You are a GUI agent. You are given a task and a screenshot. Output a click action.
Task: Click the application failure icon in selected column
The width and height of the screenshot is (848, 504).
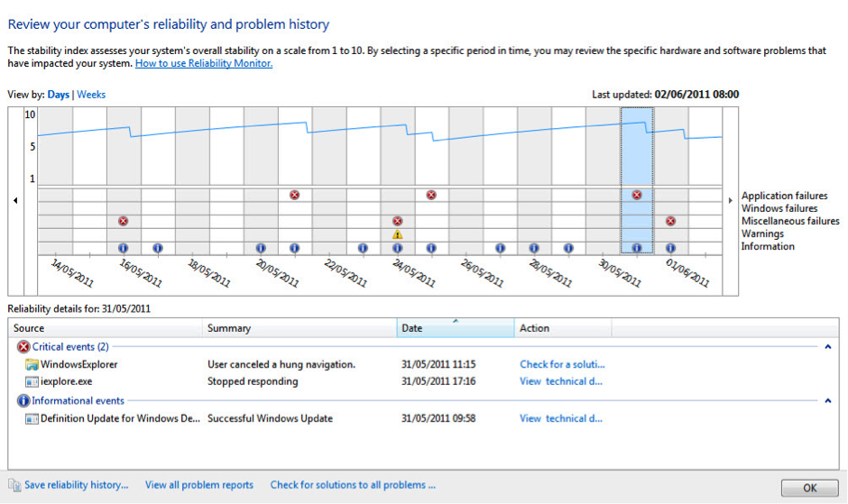(637, 195)
